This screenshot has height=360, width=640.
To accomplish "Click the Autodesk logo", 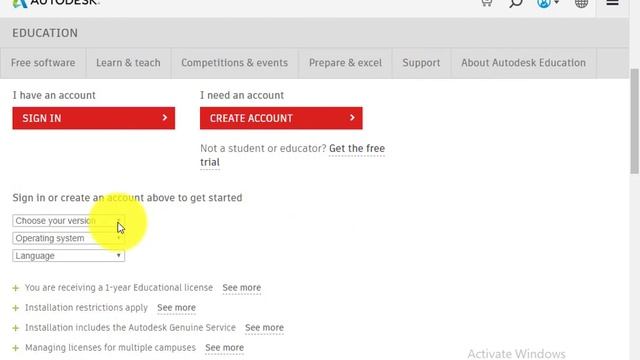I will pos(56,3).
